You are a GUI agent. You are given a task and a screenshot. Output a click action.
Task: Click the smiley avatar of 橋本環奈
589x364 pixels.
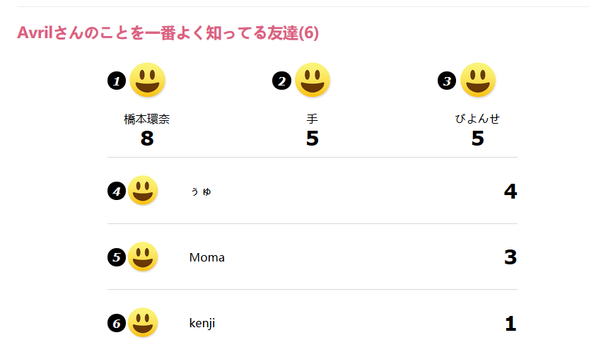(147, 80)
